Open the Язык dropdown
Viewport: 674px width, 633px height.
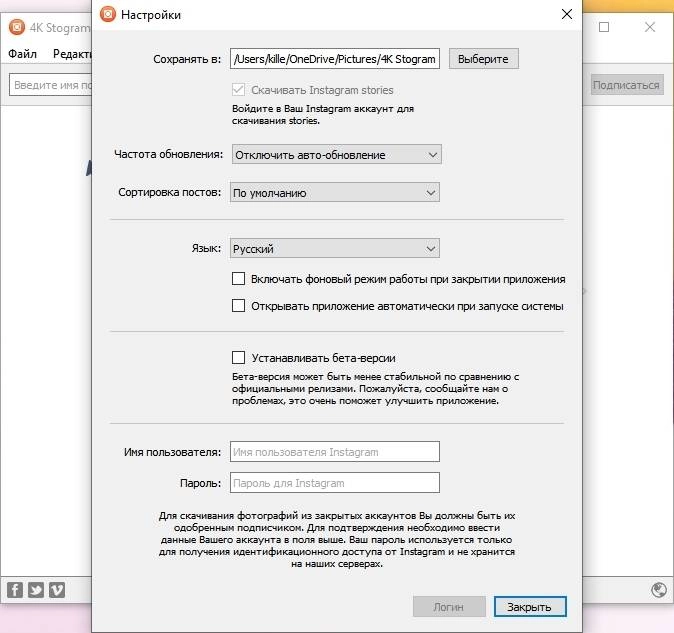pyautogui.click(x=335, y=248)
